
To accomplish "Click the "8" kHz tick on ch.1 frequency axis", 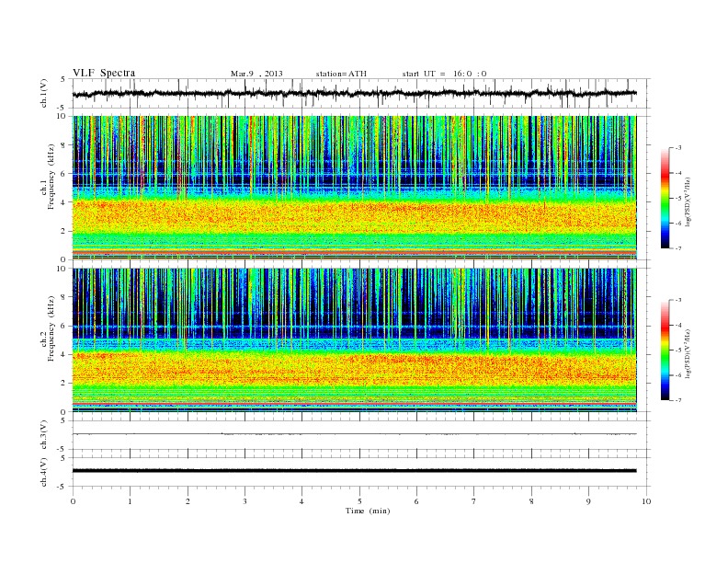I will pos(63,145).
